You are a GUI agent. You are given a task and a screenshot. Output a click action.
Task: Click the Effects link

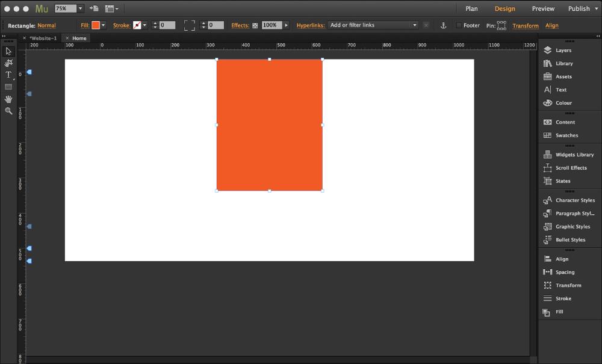pos(240,26)
